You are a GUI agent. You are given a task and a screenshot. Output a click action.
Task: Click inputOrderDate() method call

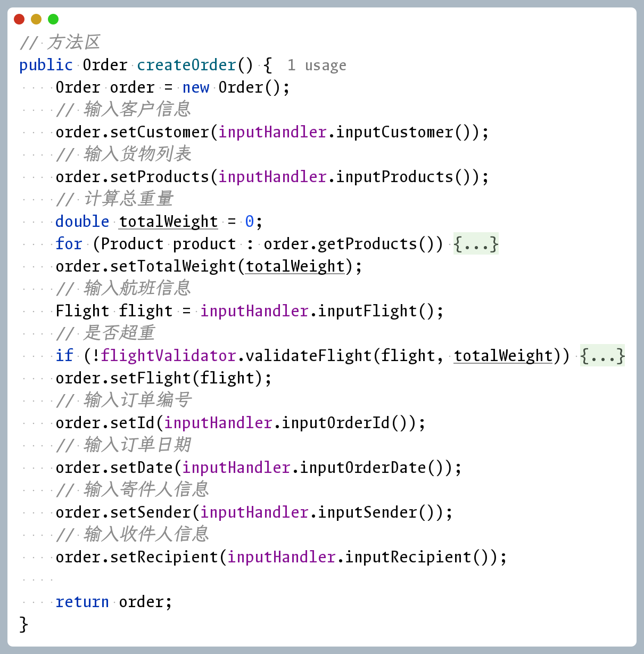[376, 468]
